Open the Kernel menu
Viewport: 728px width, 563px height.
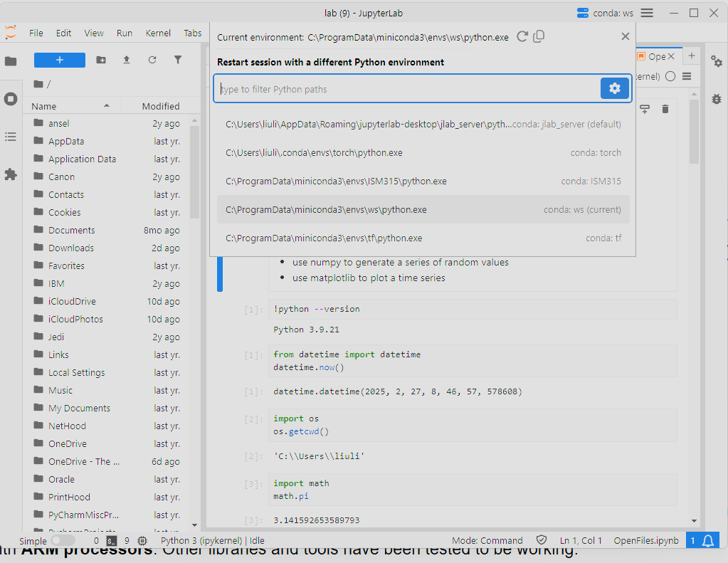(158, 33)
